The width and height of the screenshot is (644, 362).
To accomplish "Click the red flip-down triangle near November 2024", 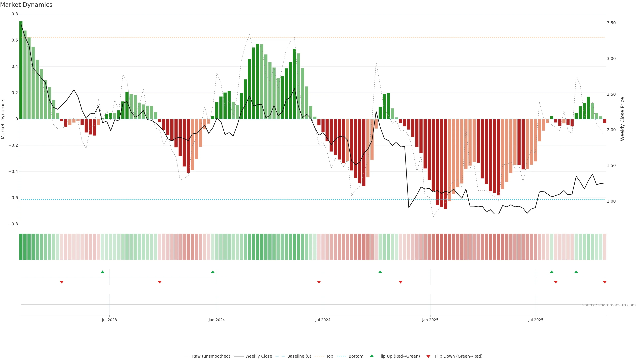I will 400,282.
